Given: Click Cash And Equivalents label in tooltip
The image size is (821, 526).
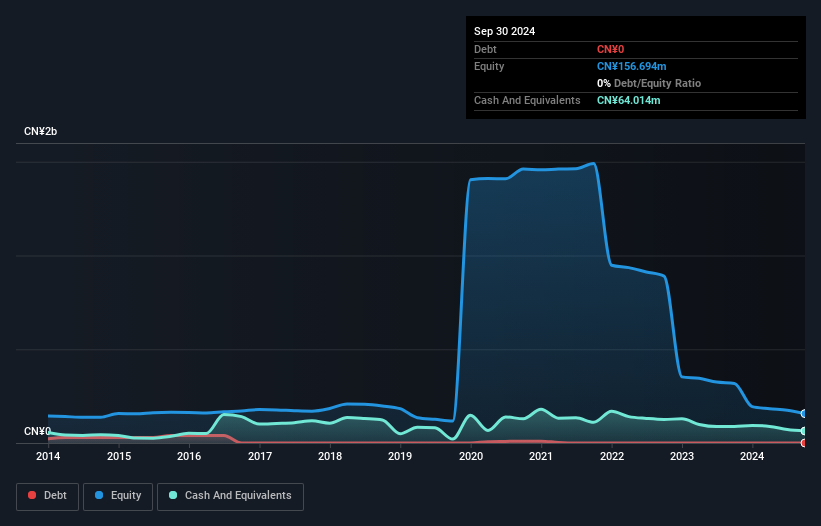Looking at the screenshot, I should [x=527, y=100].
